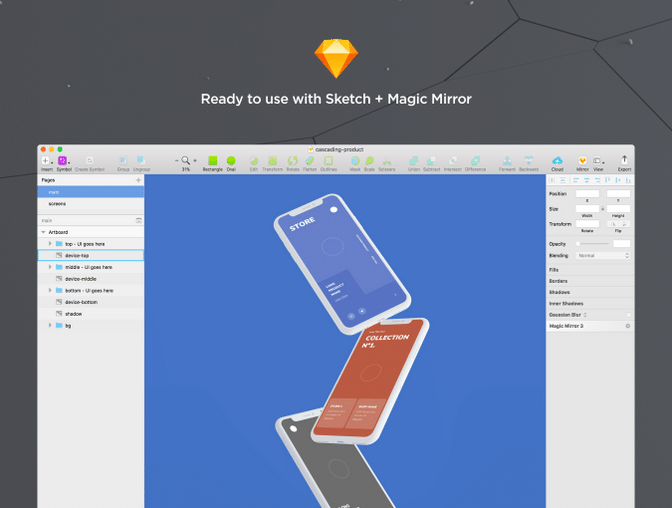The height and width of the screenshot is (508, 672).
Task: Open the Mirror preview icon
Action: [582, 161]
